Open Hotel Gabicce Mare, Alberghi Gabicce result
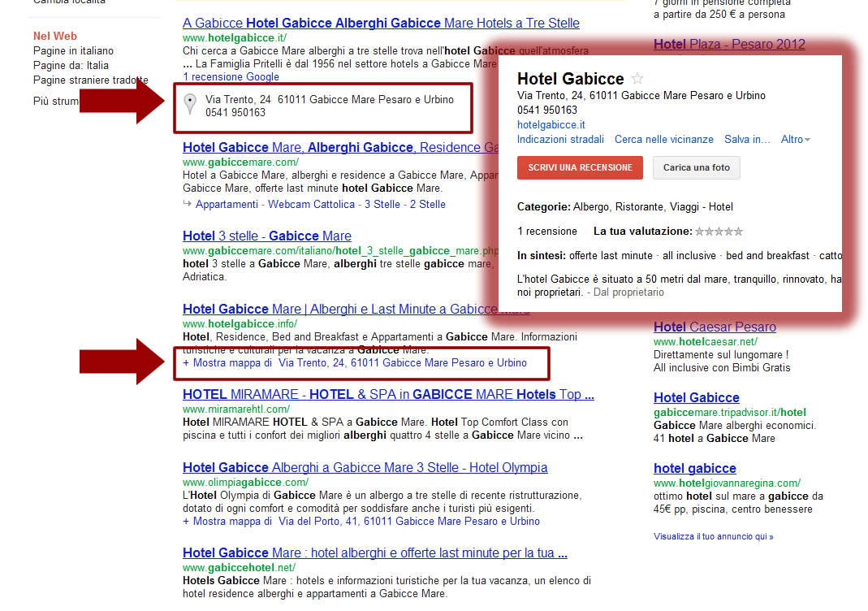 coord(340,147)
